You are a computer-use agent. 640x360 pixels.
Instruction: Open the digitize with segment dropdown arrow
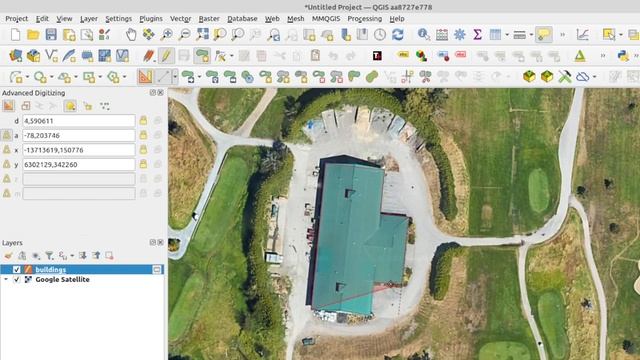click(175, 76)
